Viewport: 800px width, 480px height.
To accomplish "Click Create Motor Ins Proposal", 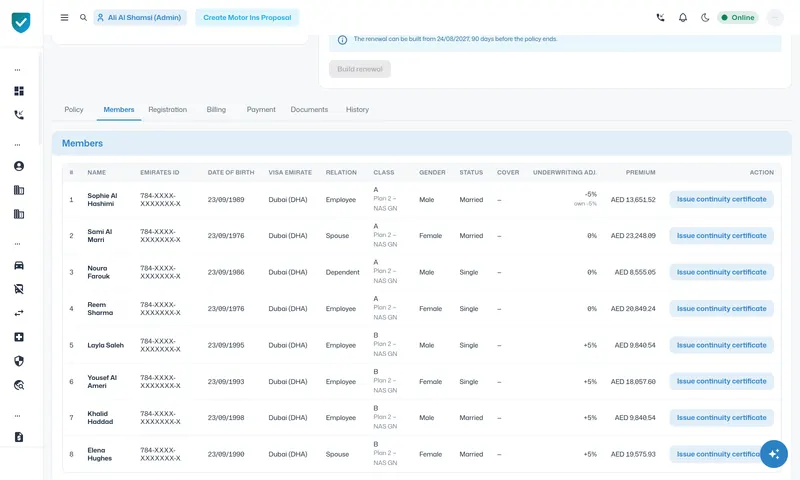I will [247, 17].
